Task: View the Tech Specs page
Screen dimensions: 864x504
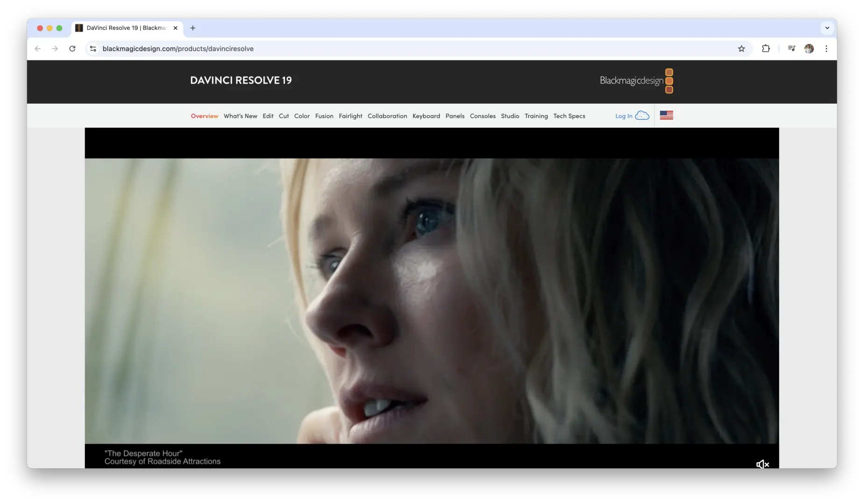Action: tap(569, 116)
